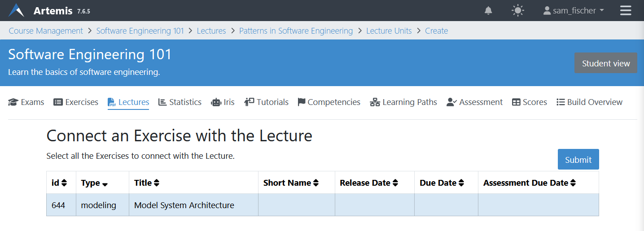Open the notifications bell
This screenshot has height=231, width=644.
pos(488,10)
